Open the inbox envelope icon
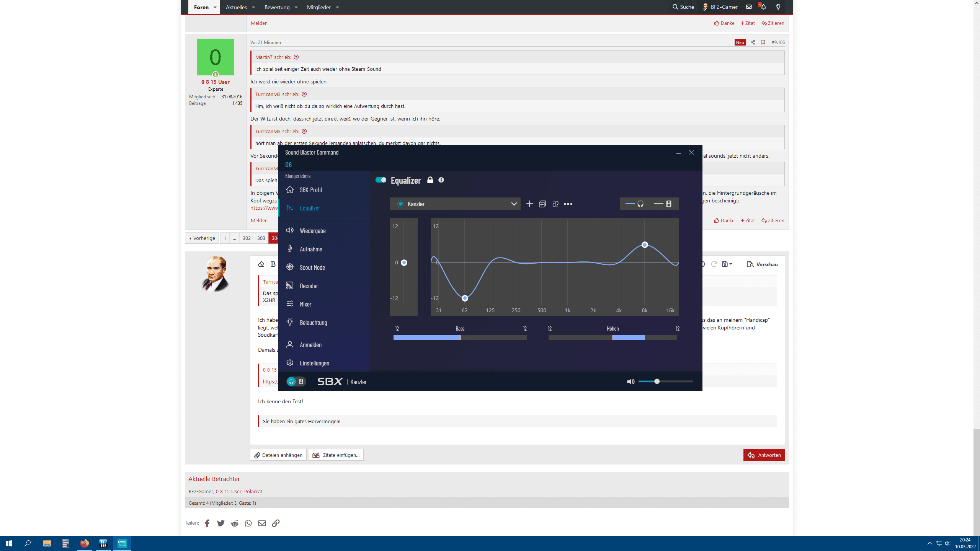 749,7
